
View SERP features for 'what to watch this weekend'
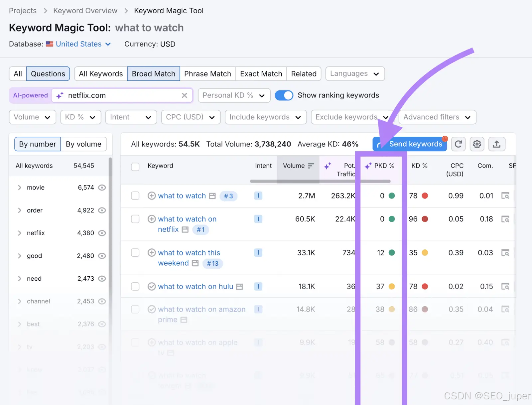[x=505, y=253]
